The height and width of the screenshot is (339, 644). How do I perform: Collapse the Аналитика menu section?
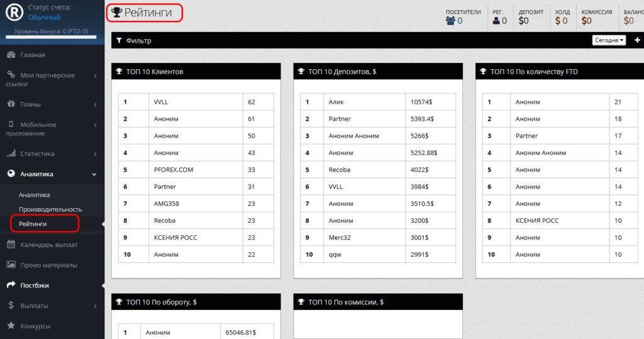[x=95, y=174]
